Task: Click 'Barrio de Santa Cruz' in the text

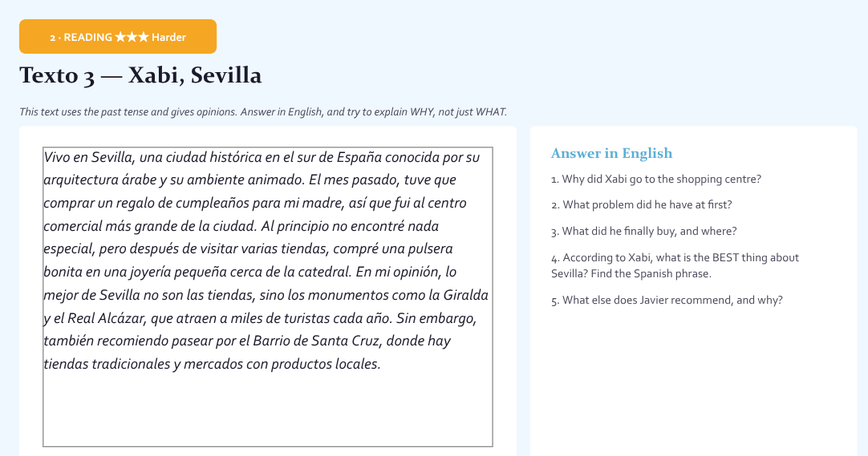Action: point(317,341)
